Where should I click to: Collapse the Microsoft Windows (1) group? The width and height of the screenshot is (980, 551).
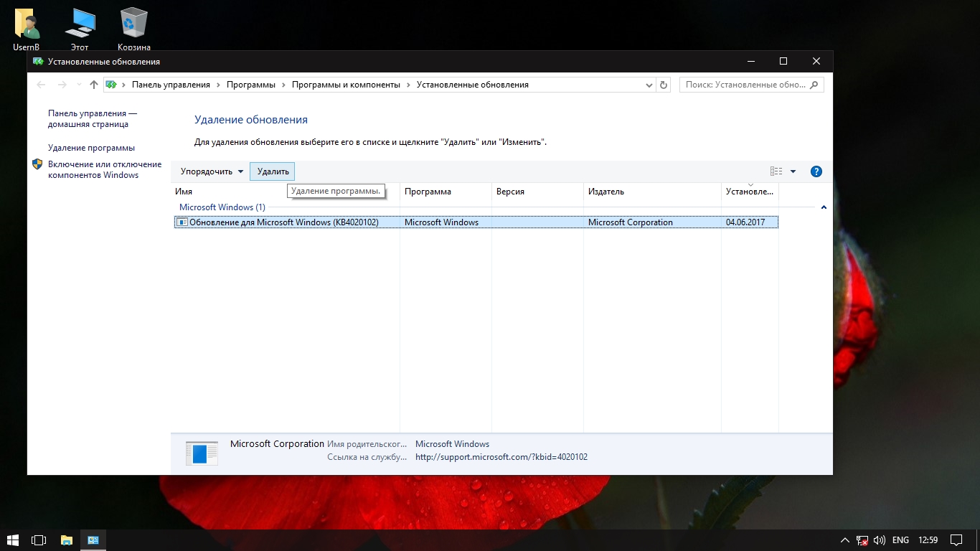[222, 207]
